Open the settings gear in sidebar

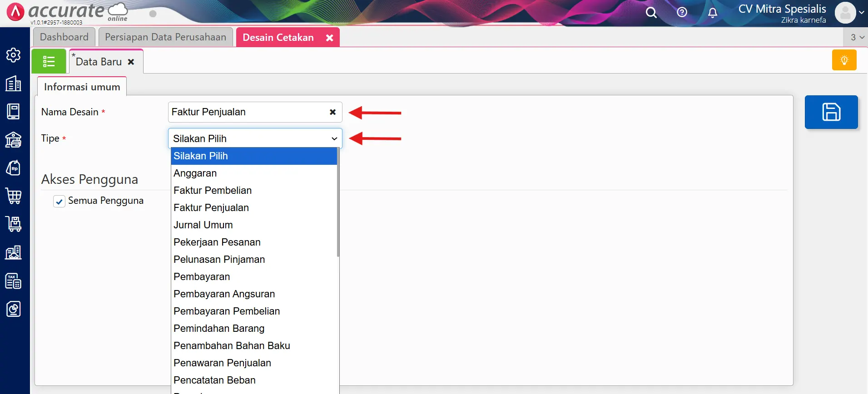pyautogui.click(x=13, y=55)
